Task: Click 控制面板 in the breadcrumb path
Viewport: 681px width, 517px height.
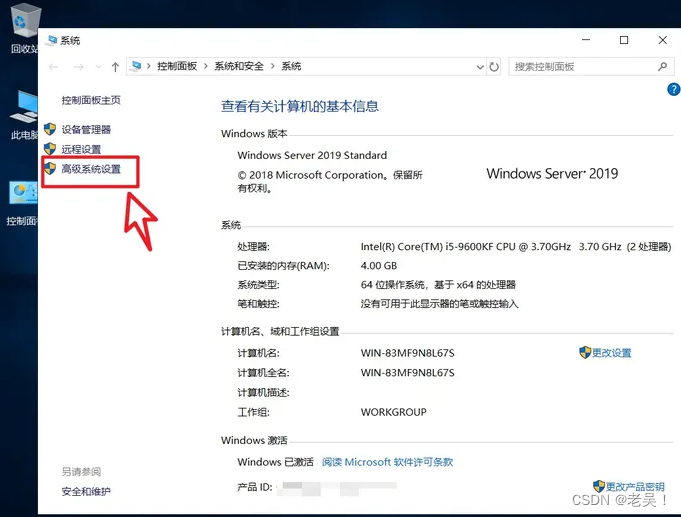Action: click(x=177, y=66)
